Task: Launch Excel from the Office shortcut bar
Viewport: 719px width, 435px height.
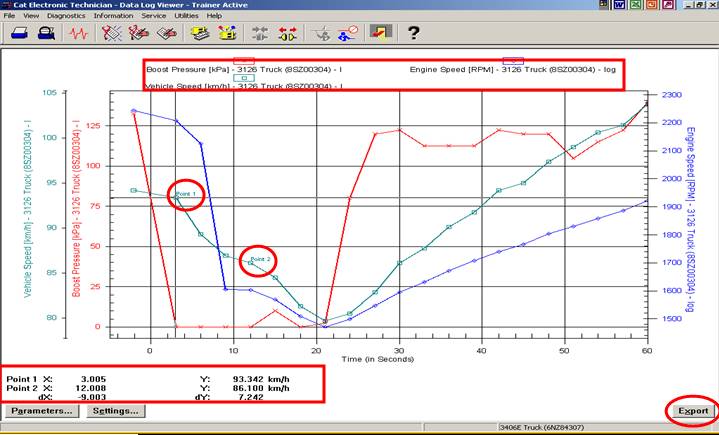Action: pos(636,6)
